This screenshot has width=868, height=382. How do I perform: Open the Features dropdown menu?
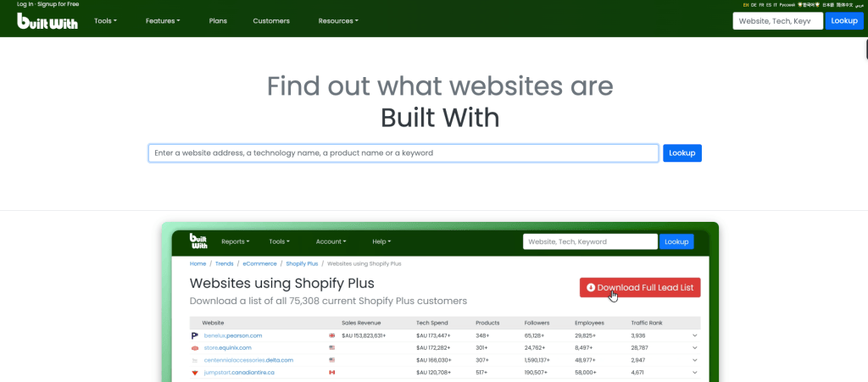point(163,21)
